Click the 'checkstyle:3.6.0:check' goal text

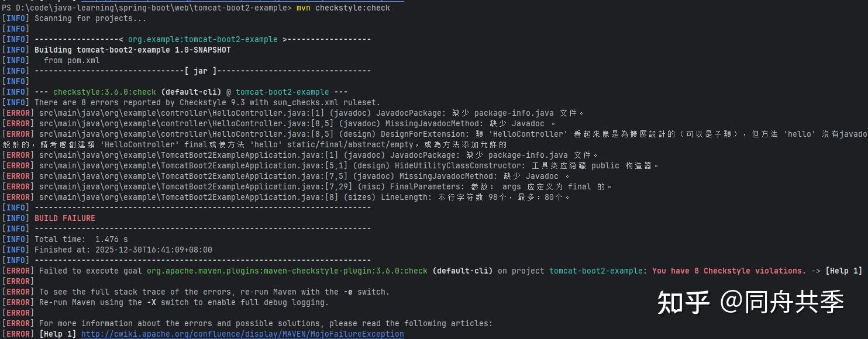[x=105, y=92]
